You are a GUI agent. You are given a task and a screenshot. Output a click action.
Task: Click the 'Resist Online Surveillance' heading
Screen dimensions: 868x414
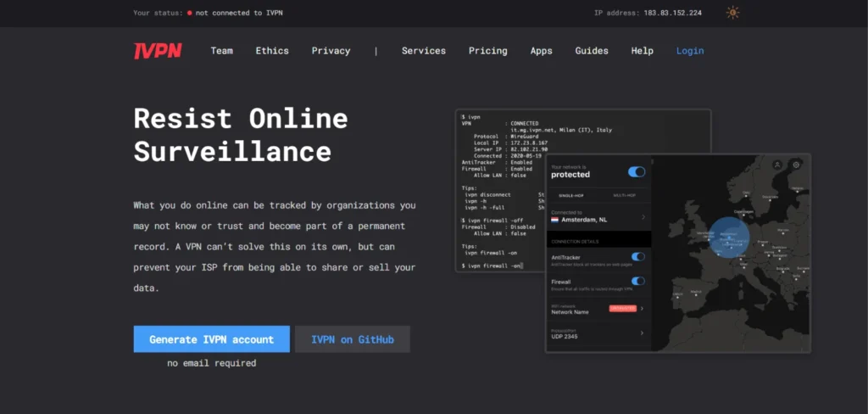(x=241, y=135)
